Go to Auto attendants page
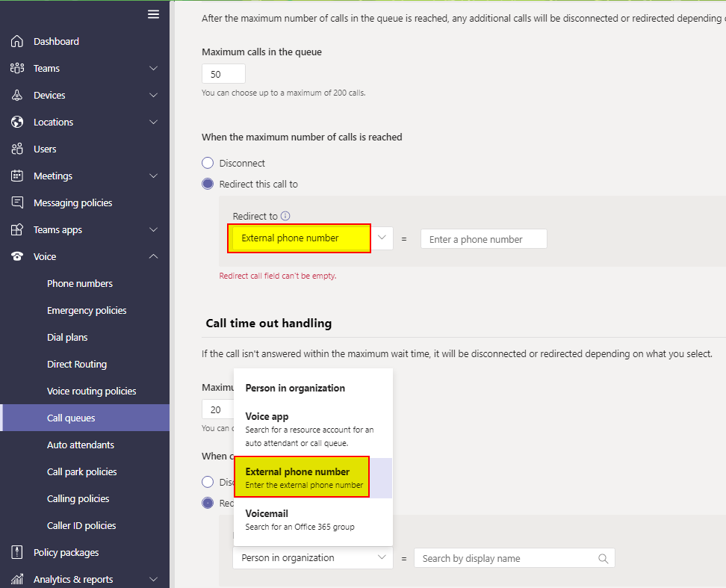The image size is (726, 588). coord(81,445)
